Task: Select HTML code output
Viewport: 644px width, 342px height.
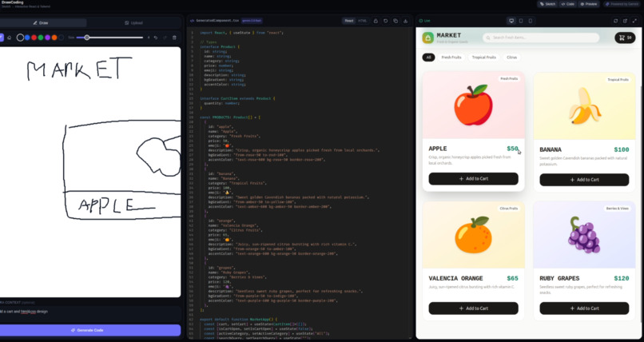Action: pyautogui.click(x=362, y=21)
